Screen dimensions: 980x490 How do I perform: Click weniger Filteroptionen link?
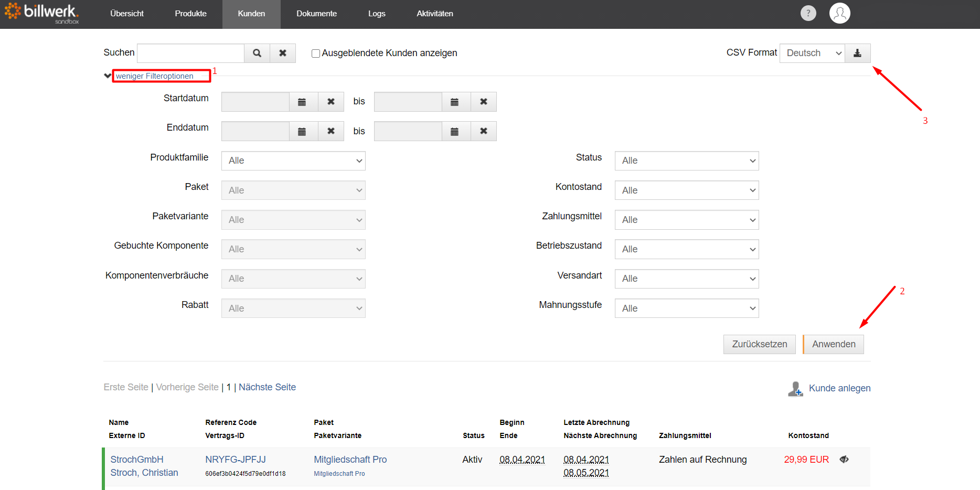click(155, 76)
